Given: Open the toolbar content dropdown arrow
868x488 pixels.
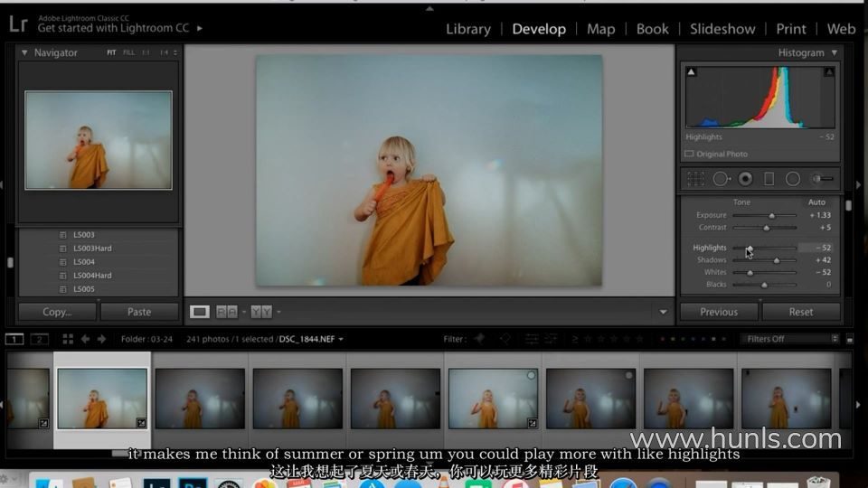Looking at the screenshot, I should point(663,312).
